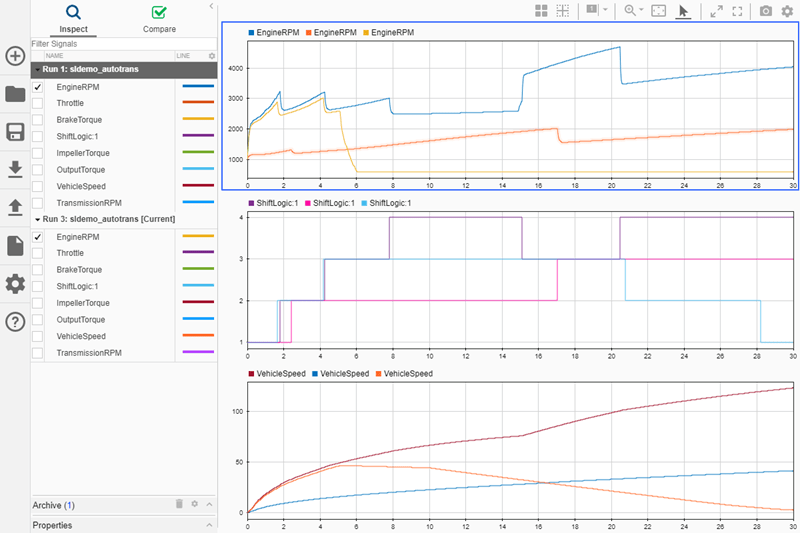Click the data cursors toolbar icon
This screenshot has width=800, height=533.
(x=592, y=10)
